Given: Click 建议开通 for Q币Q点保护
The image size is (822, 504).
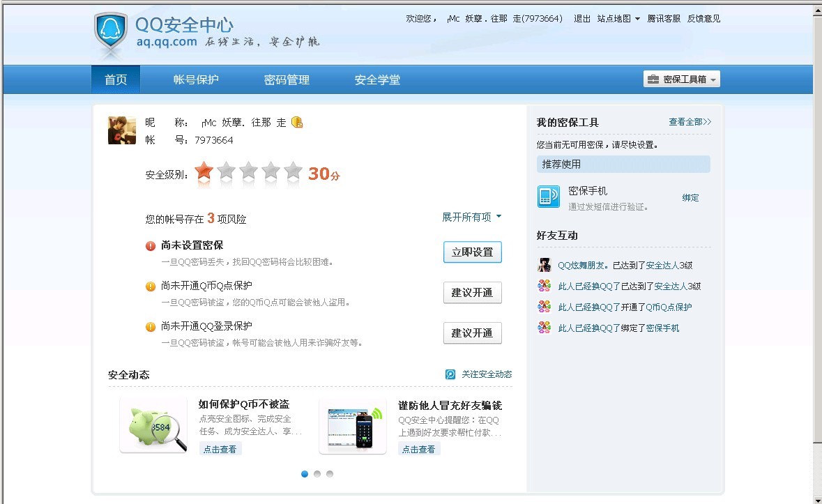Looking at the screenshot, I should click(x=472, y=292).
